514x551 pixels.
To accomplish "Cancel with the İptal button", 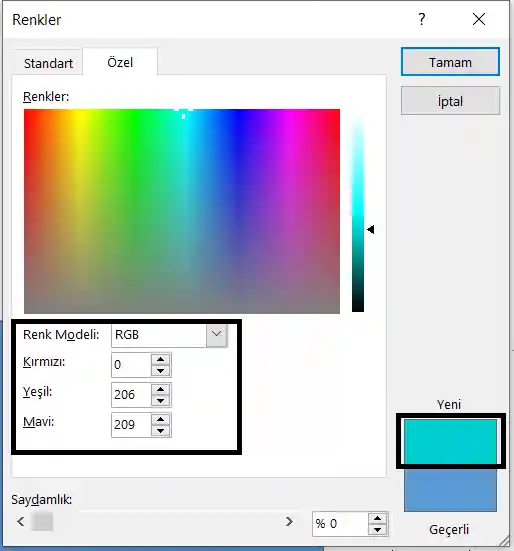I will click(450, 101).
